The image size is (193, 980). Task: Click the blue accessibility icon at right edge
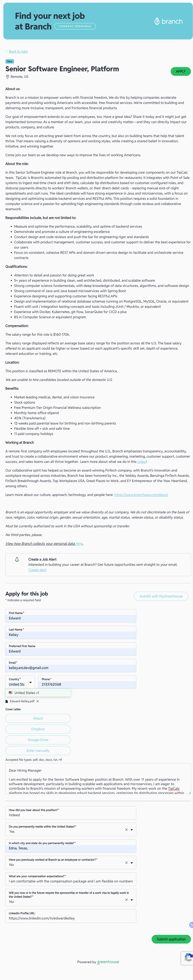191,924
